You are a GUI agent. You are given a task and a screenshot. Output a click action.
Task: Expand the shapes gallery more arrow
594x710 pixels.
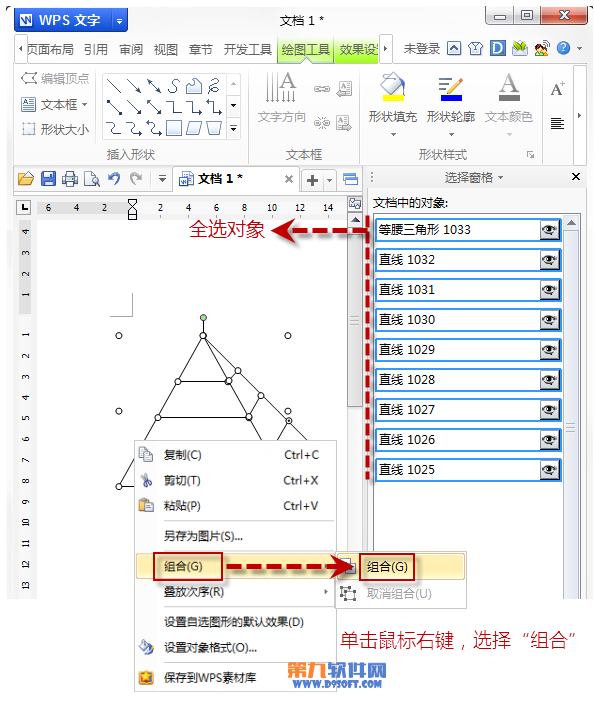point(234,128)
